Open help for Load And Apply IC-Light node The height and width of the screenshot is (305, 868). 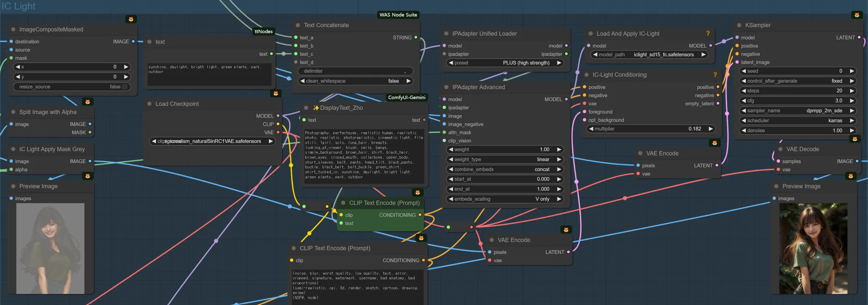click(x=708, y=34)
